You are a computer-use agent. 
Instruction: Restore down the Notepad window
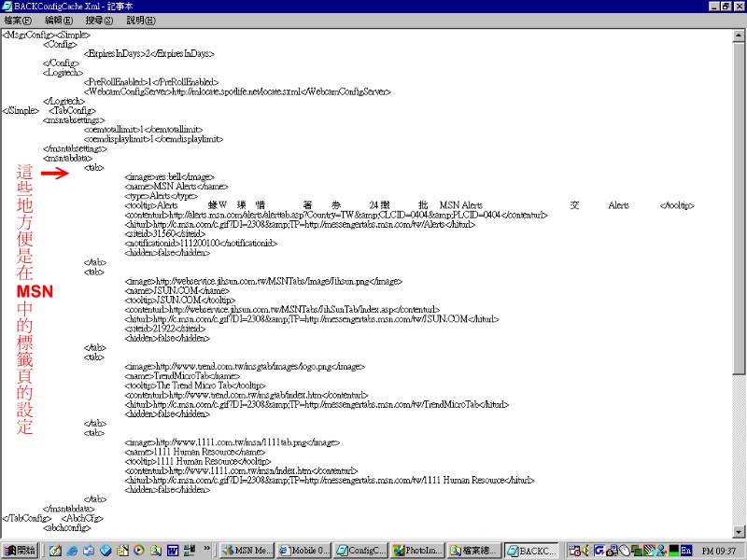pos(726,7)
